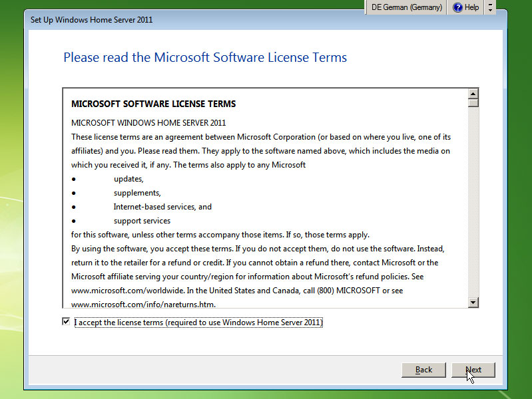532x399 pixels.
Task: Click 'I accept the license terms' label
Action: [x=198, y=323]
